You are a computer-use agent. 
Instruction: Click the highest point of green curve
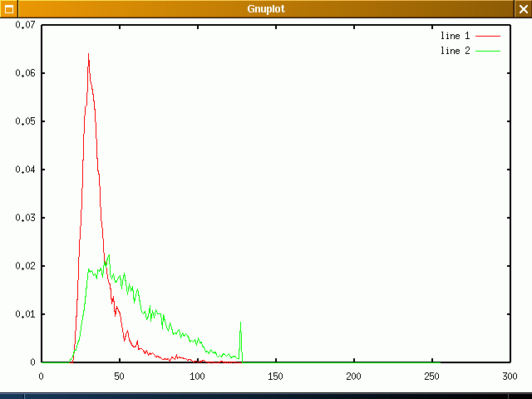[x=108, y=255]
